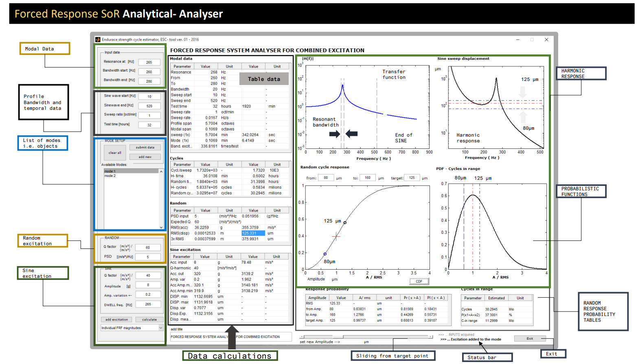This screenshot has width=638, height=364.
Task: Click the 'clear all' button in Mode Setup
Action: [115, 153]
